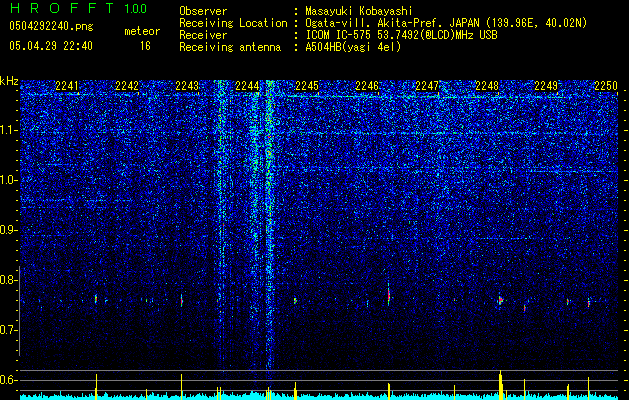This screenshot has width=629, height=400.
Task: Select the version number 1.0.0
Action: (135, 8)
